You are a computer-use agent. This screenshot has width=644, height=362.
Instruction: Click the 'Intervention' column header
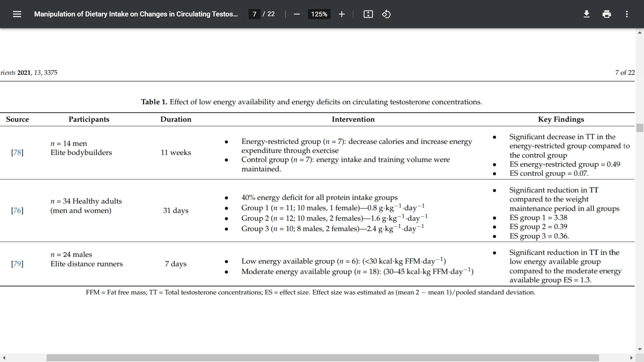pyautogui.click(x=353, y=119)
